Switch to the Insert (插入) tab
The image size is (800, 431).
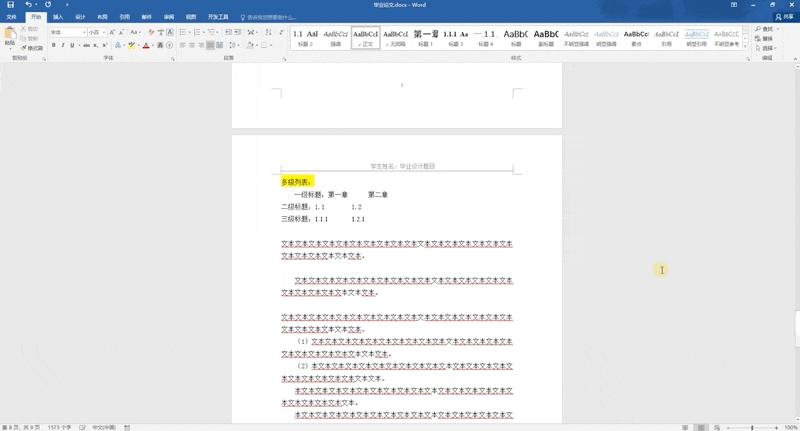[58, 17]
